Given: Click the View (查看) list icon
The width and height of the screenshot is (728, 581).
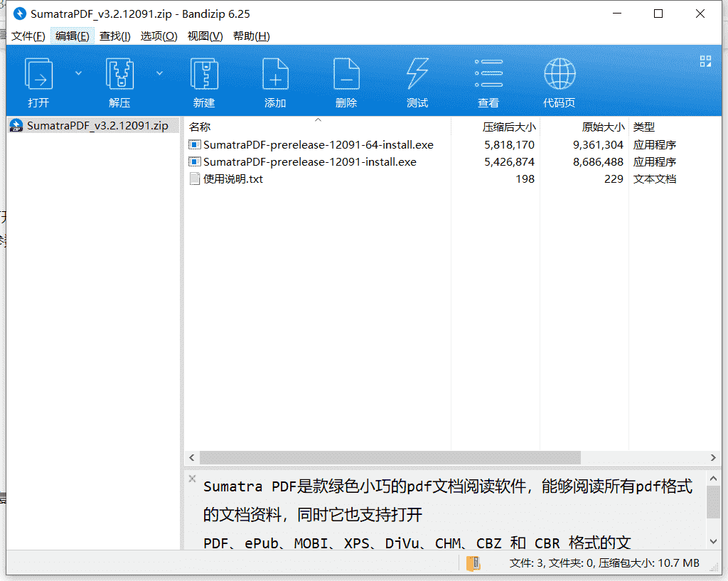Looking at the screenshot, I should point(488,74).
